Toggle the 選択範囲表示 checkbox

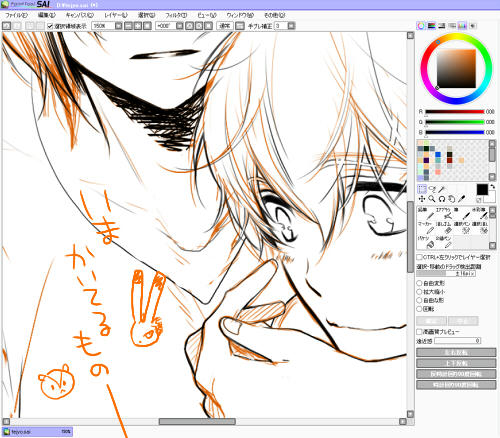point(50,26)
